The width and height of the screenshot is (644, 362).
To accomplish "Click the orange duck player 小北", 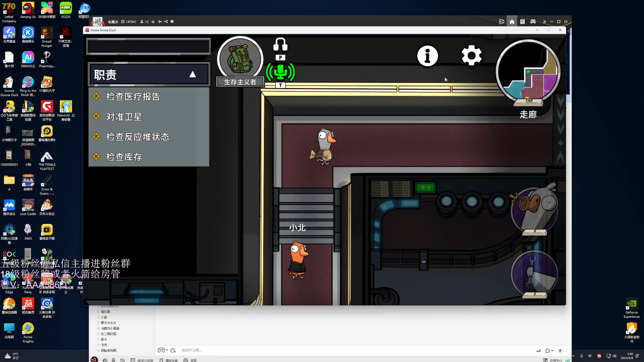I will point(298,259).
